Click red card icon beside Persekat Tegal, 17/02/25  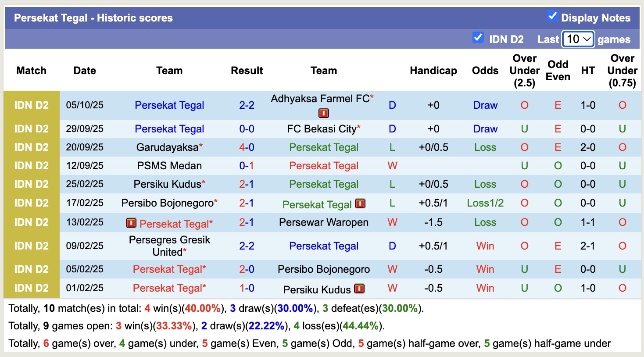pos(360,204)
